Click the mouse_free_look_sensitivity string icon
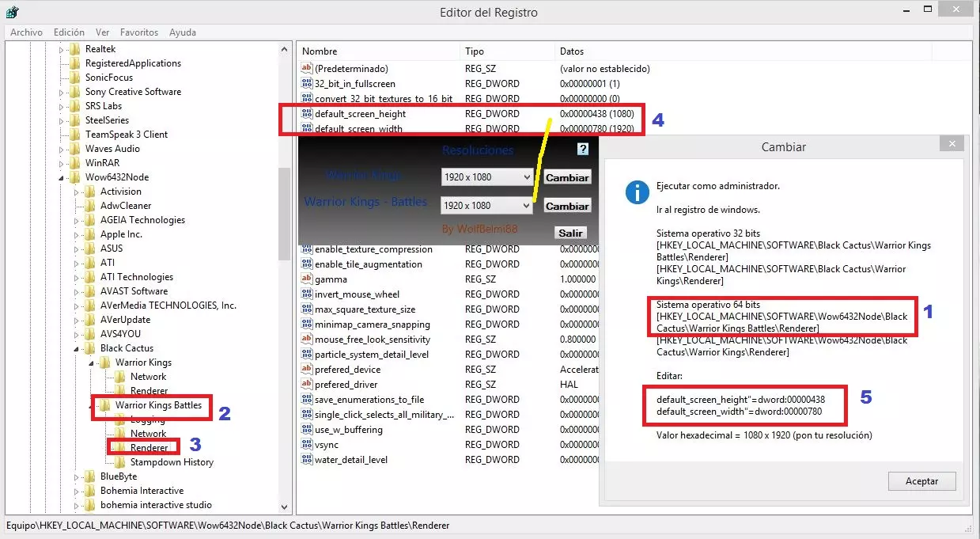The image size is (980, 539). (307, 340)
